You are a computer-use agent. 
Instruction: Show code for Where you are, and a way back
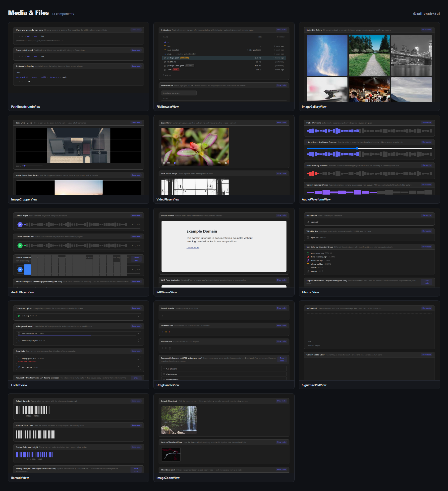[136, 30]
